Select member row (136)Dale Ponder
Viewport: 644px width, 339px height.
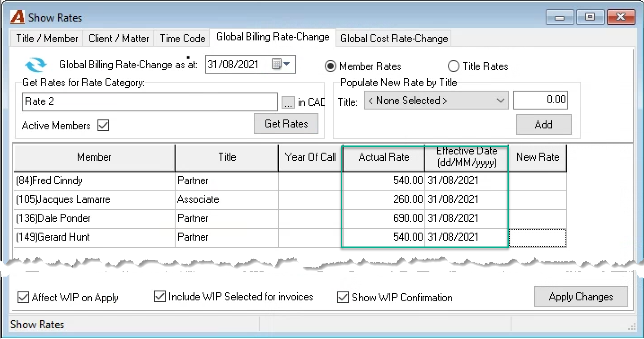tap(94, 219)
